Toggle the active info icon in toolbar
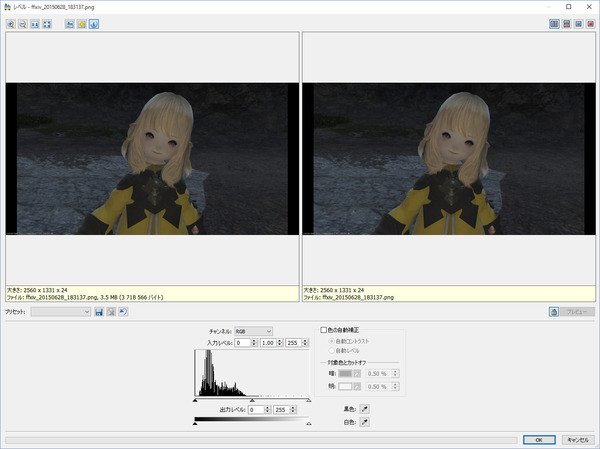Viewport: 600px width, 449px height. (x=94, y=24)
